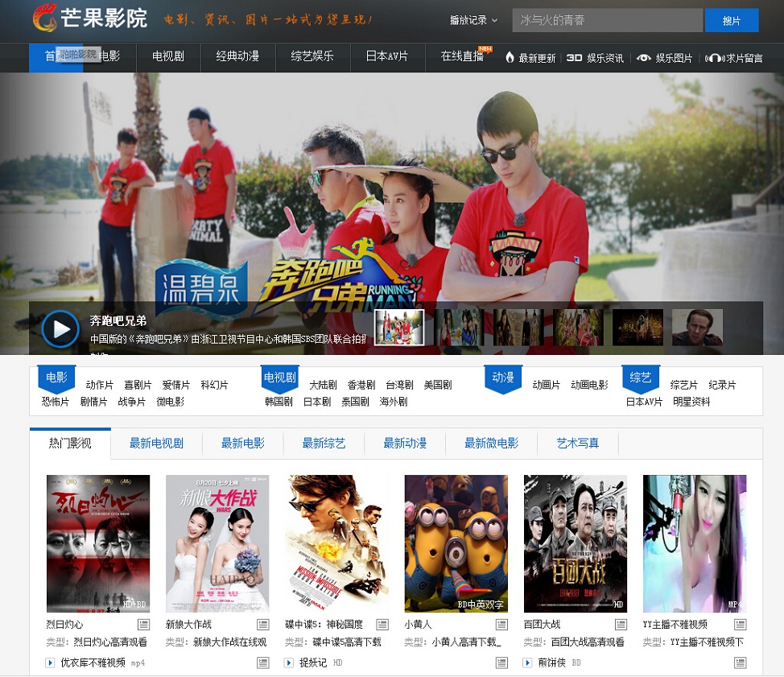
Task: Open 经典动漫 in the main navigation
Action: coord(237,56)
